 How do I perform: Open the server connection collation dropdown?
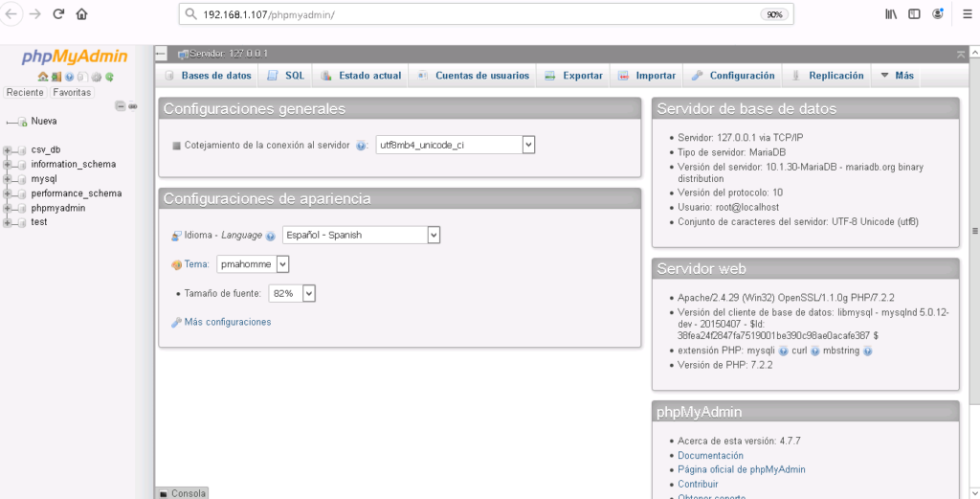(x=455, y=145)
